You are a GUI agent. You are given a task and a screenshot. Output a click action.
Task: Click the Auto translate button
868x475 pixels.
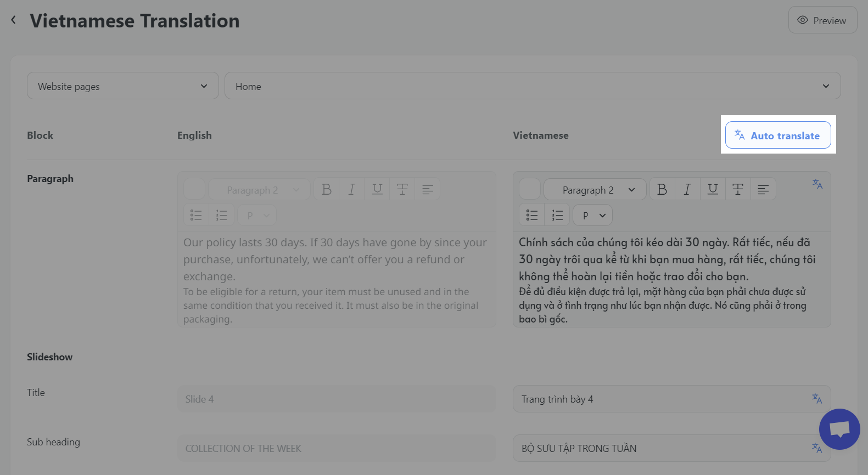pyautogui.click(x=777, y=135)
